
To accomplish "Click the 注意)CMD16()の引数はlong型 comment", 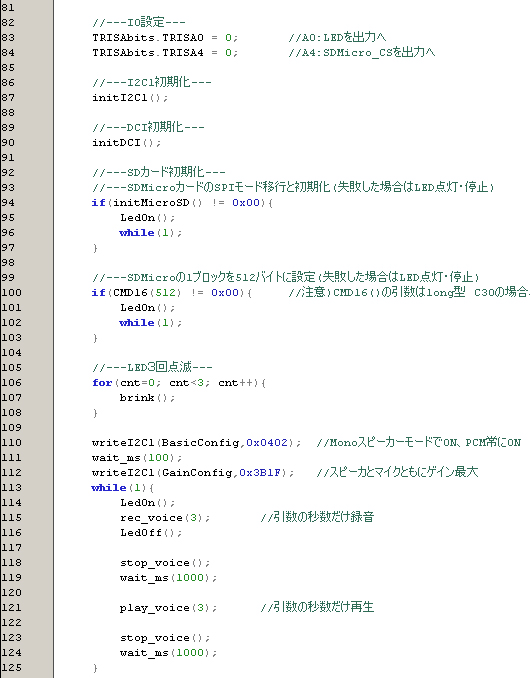I will click(x=409, y=292).
